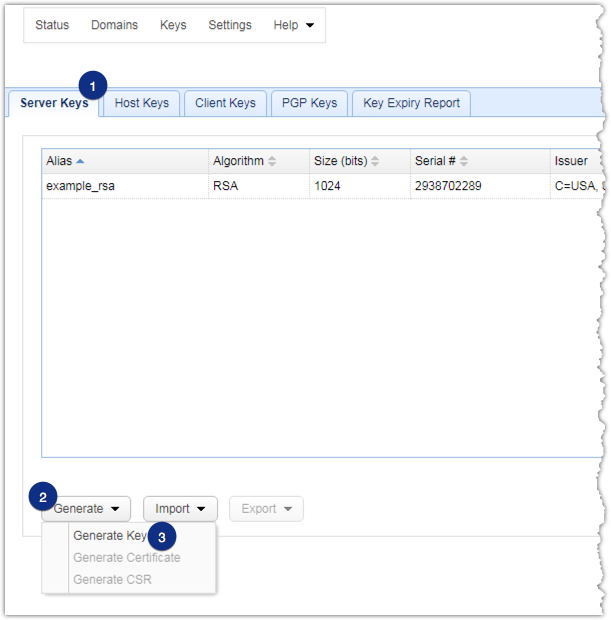Open the Keys menu item
The height and width of the screenshot is (620, 611).
173,25
